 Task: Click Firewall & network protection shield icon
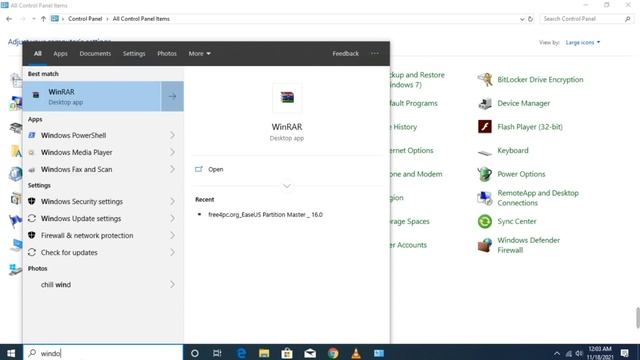[32, 236]
